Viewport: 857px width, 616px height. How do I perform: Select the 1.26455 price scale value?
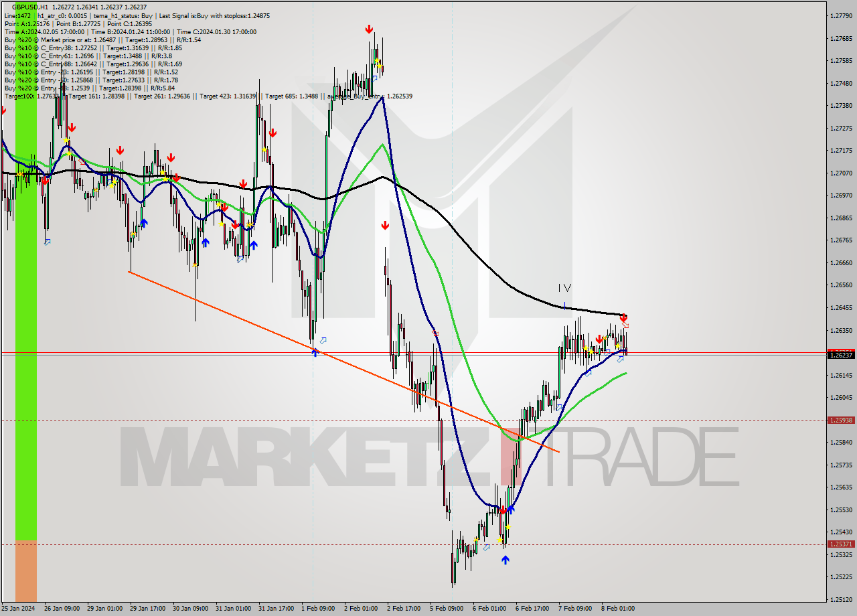pos(842,307)
